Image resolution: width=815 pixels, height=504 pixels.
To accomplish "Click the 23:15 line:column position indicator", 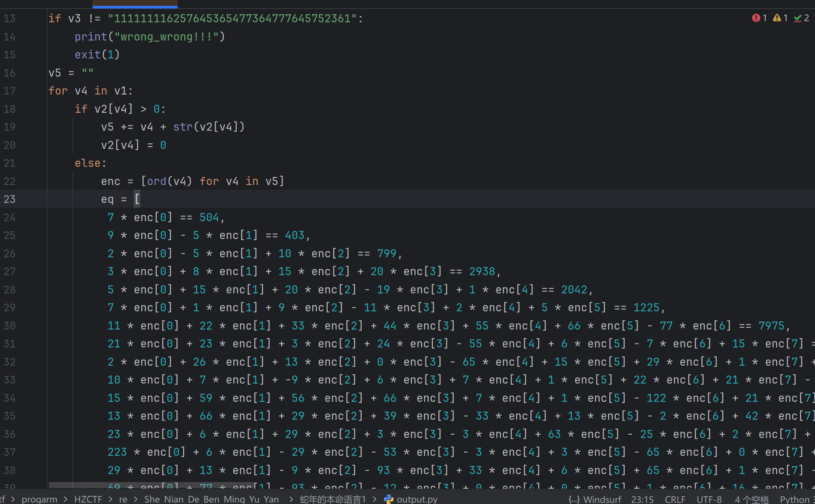I will (642, 499).
